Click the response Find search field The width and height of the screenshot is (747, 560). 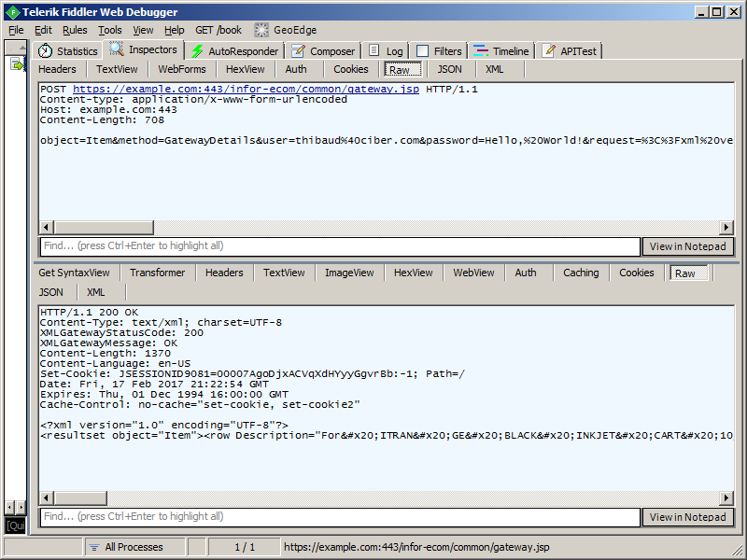(x=339, y=517)
